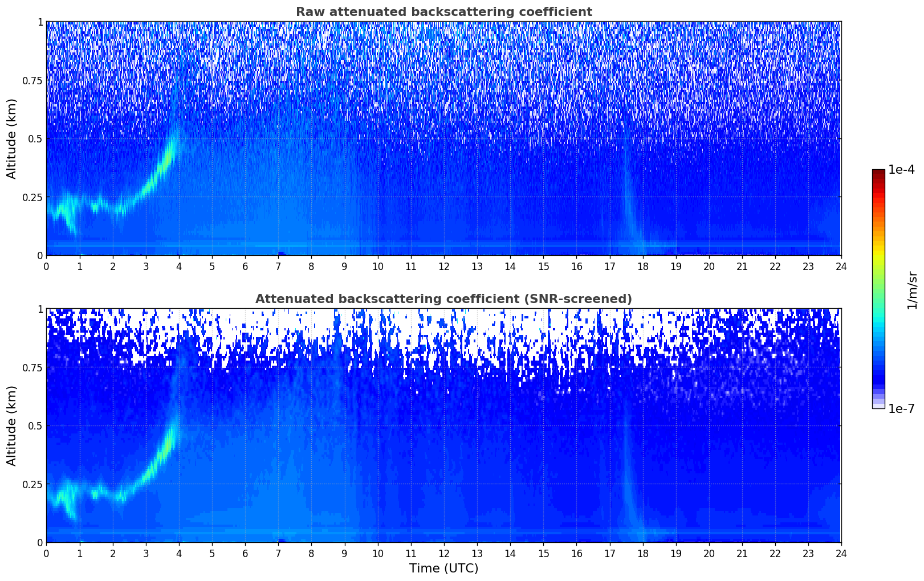Click the '0.75' altitude tick on top plot
The width and height of the screenshot is (924, 581).
(32, 81)
